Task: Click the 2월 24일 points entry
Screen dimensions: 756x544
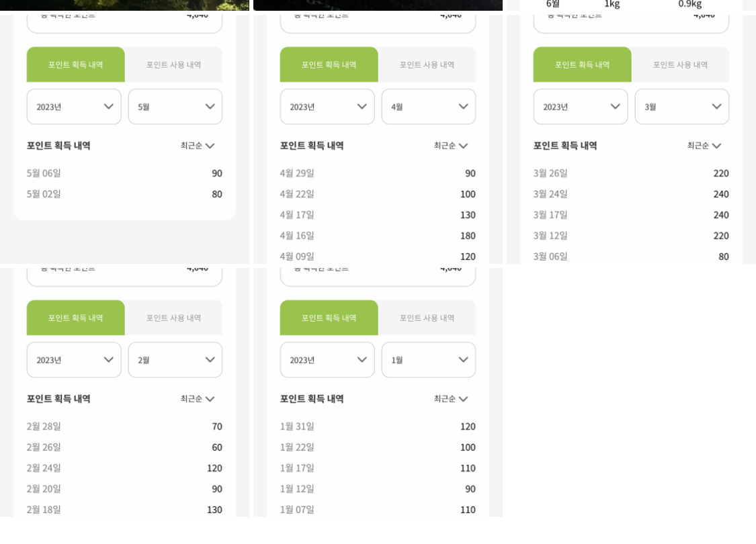Action: [124, 468]
